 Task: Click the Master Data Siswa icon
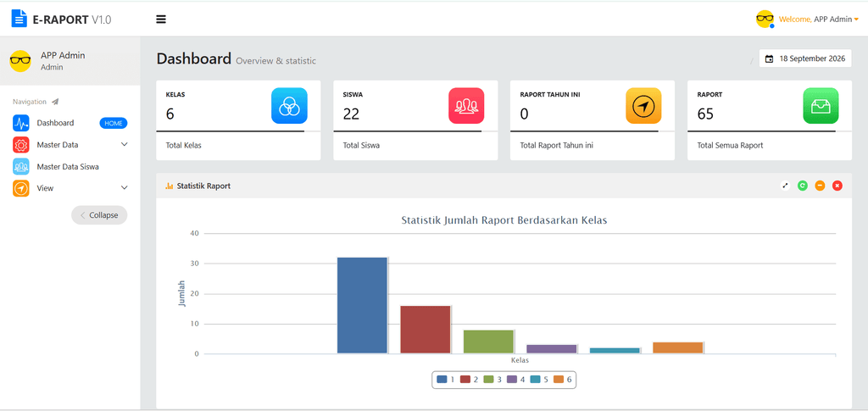pos(21,166)
